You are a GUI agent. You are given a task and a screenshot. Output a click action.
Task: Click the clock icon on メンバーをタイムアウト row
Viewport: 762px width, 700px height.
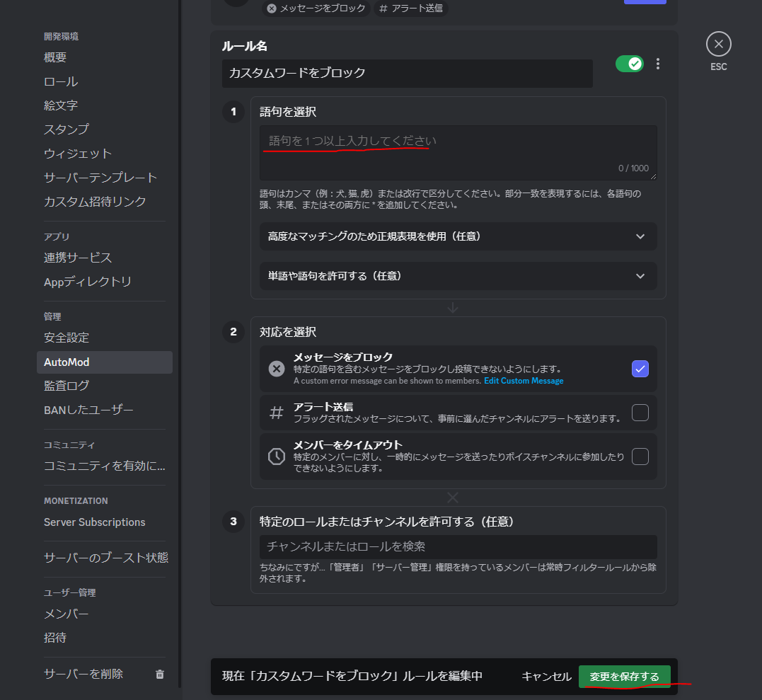tap(277, 457)
